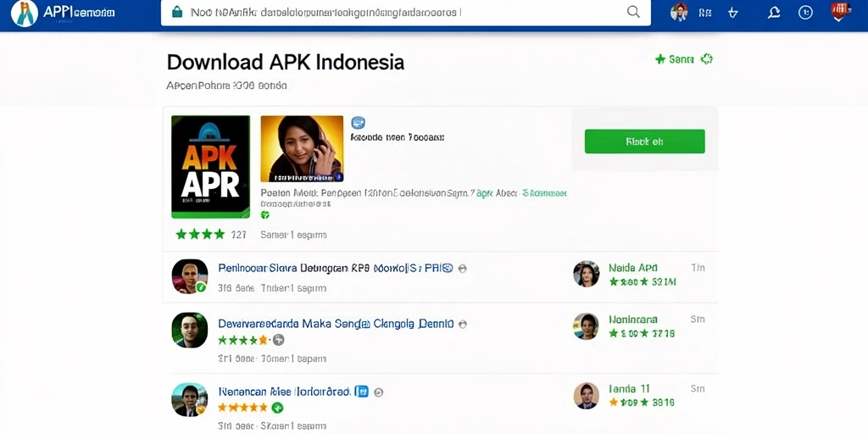The width and height of the screenshot is (868, 434).
Task: Click the green star next to Santa
Action: pos(659,59)
